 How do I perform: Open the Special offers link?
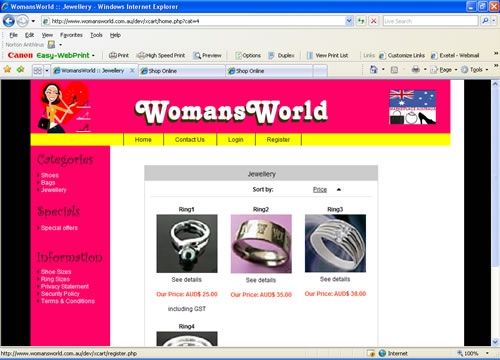tap(59, 228)
